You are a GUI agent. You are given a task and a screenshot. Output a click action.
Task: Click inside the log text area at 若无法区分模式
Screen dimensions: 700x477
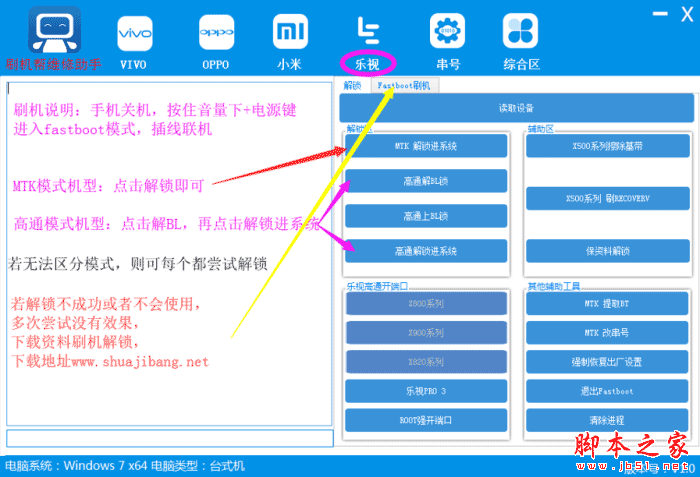coord(138,264)
